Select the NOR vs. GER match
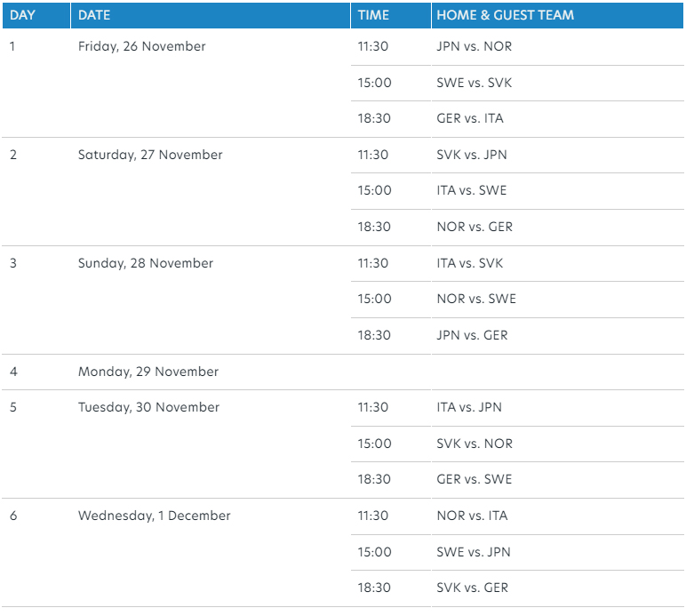The width and height of the screenshot is (686, 616). coord(475,227)
